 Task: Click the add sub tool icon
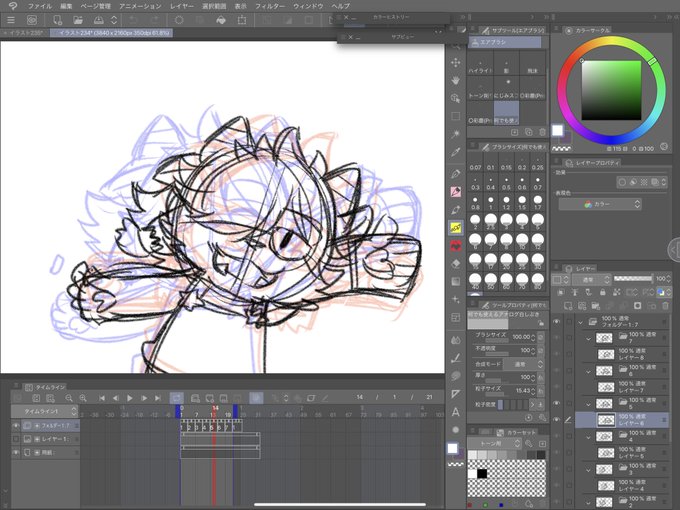[514, 132]
